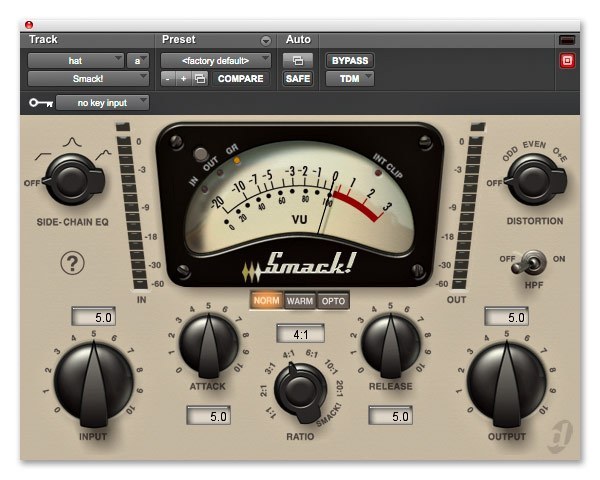The width and height of the screenshot is (600, 480).
Task: Open the factory default preset dropdown
Action: (216, 60)
